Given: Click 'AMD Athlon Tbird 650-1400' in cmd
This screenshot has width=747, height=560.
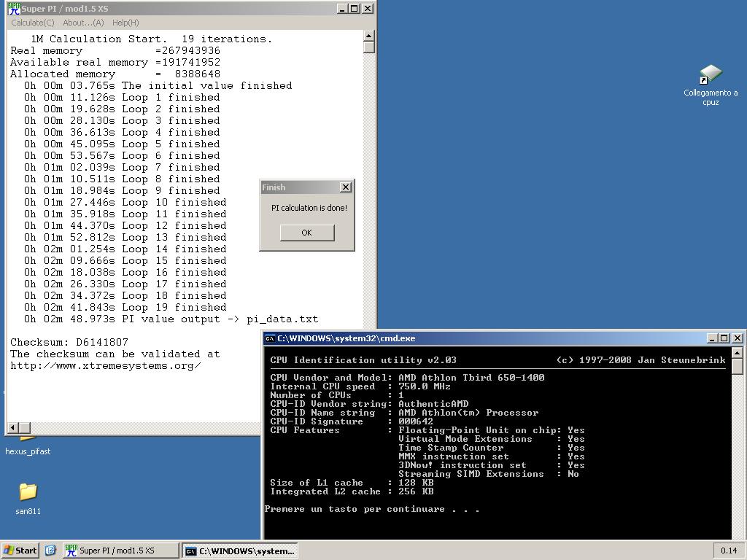Looking at the screenshot, I should tap(471, 378).
